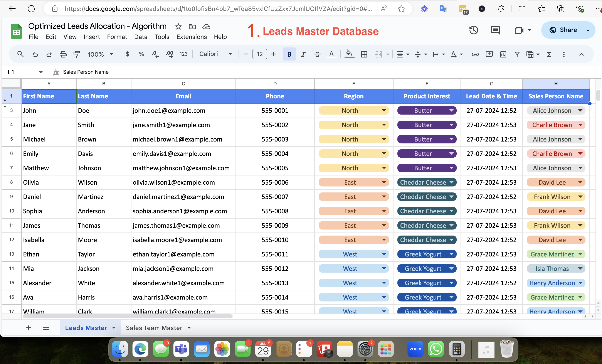Increase decimal places icon

coord(169,54)
